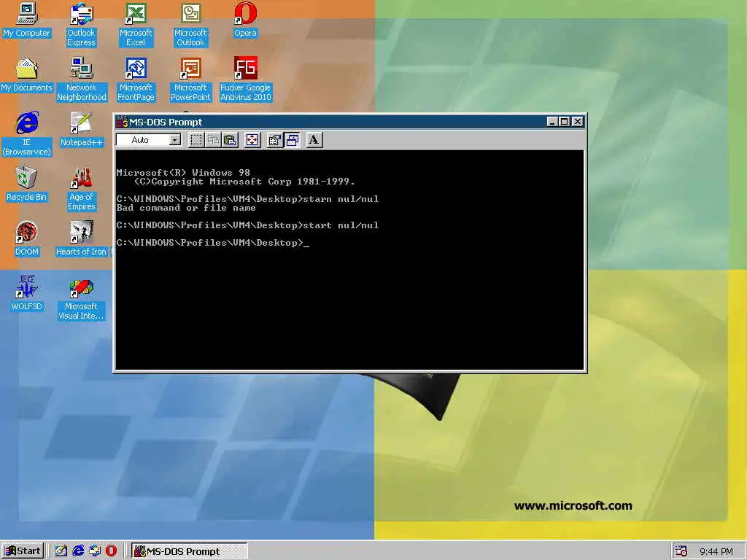Viewport: 747px width, 560px height.
Task: Open the Start menu
Action: (23, 551)
